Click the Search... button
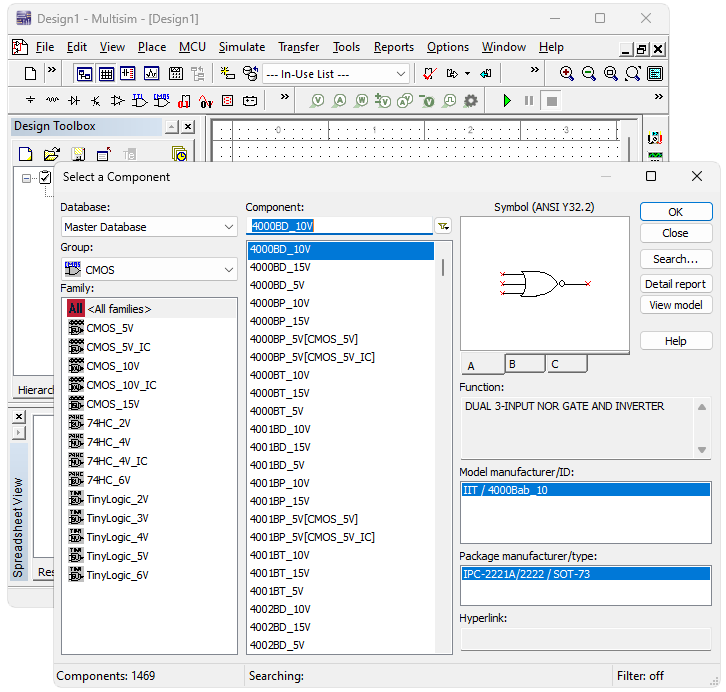This screenshot has width=726, height=692. pos(675,259)
